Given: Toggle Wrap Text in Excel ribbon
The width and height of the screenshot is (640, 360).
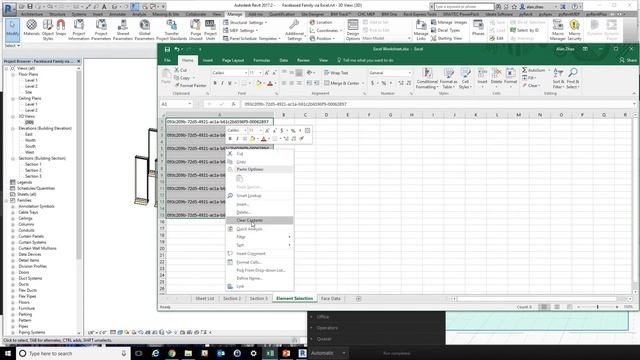Looking at the screenshot, I should point(336,73).
